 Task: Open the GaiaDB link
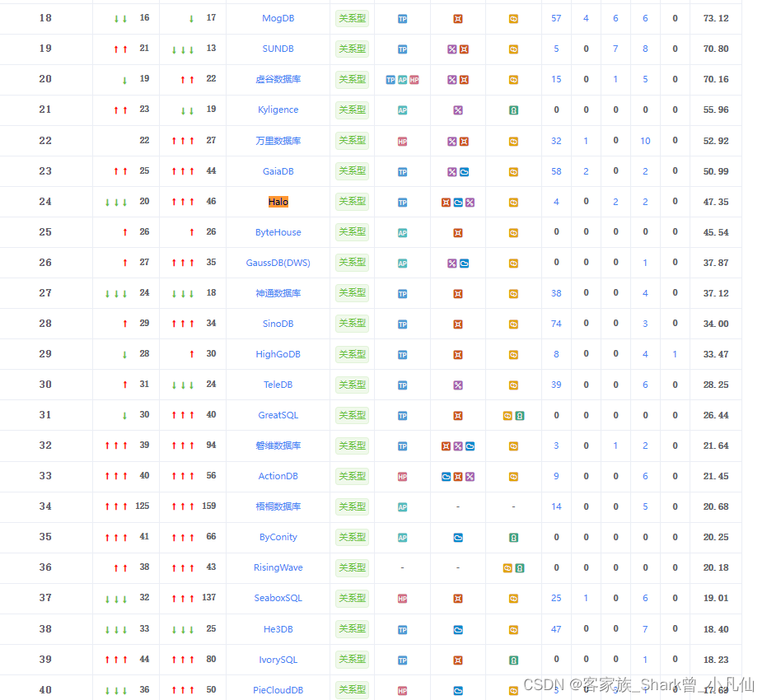(x=278, y=171)
